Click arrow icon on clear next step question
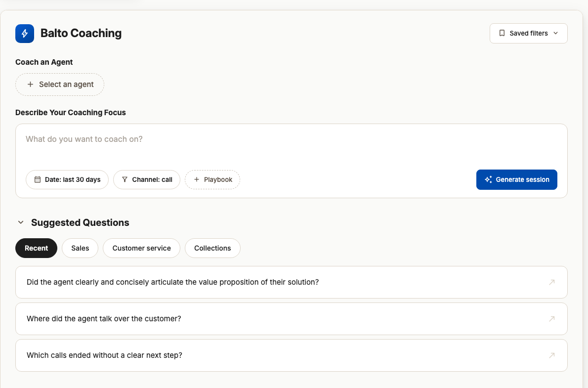The height and width of the screenshot is (388, 588). 551,355
